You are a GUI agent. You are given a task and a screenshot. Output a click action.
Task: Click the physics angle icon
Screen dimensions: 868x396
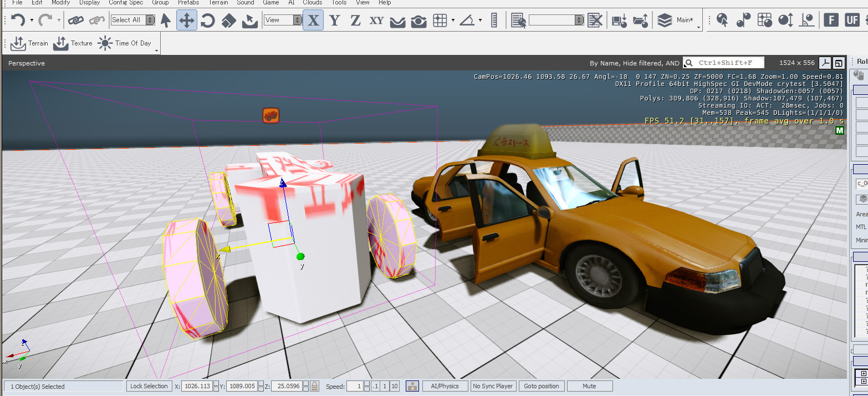click(807, 21)
